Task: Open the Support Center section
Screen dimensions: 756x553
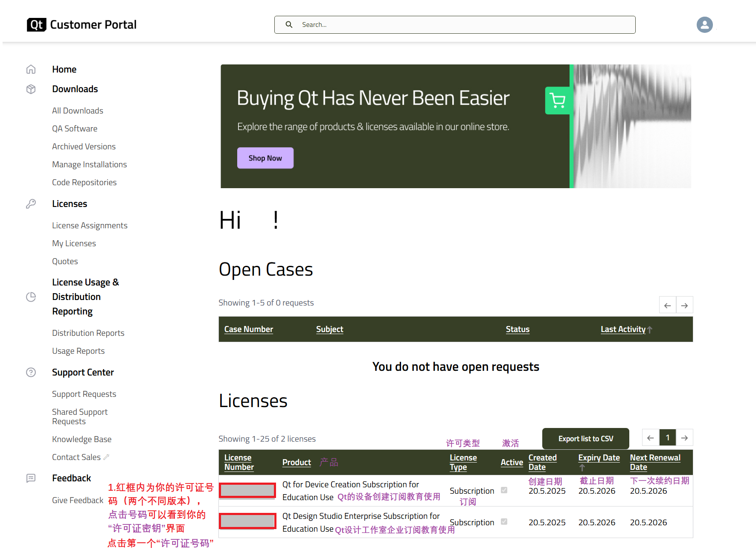Action: click(83, 372)
